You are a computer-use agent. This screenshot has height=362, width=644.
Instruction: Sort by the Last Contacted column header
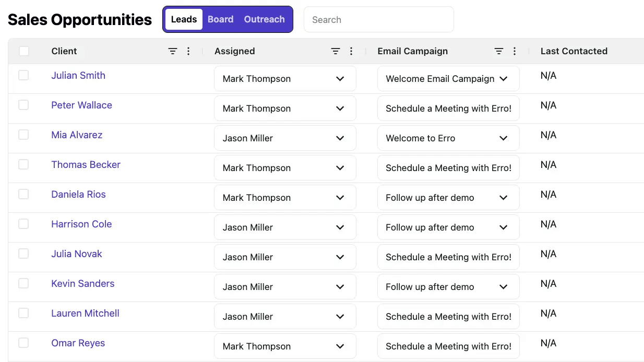pos(574,51)
